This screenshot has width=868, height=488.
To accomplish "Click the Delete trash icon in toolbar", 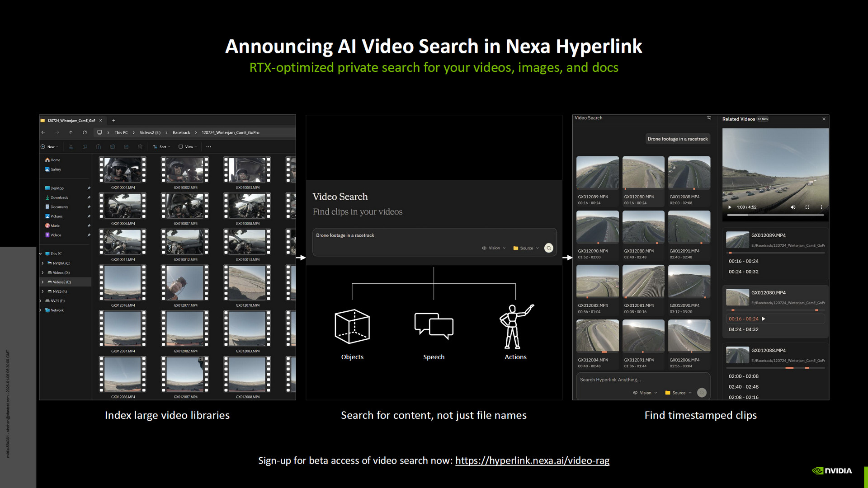I will [x=140, y=147].
